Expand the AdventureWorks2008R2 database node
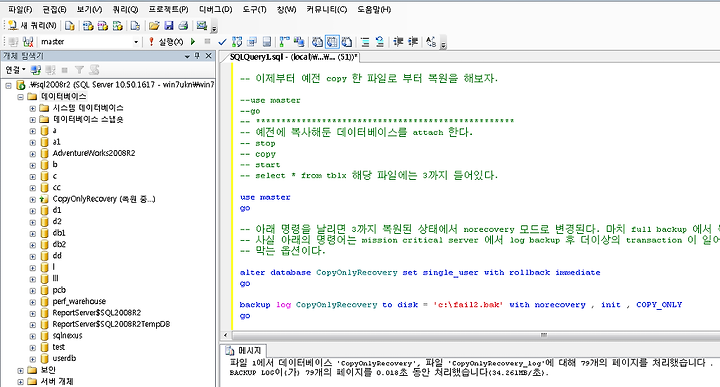 tap(33, 154)
